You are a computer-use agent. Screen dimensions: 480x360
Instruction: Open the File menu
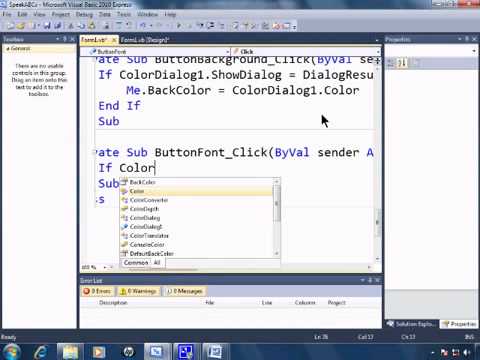coord(7,14)
